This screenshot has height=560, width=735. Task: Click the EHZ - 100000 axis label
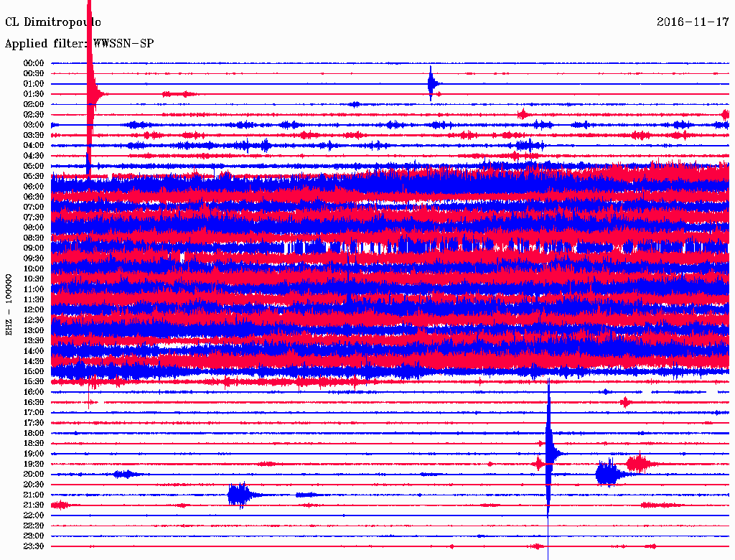point(9,305)
